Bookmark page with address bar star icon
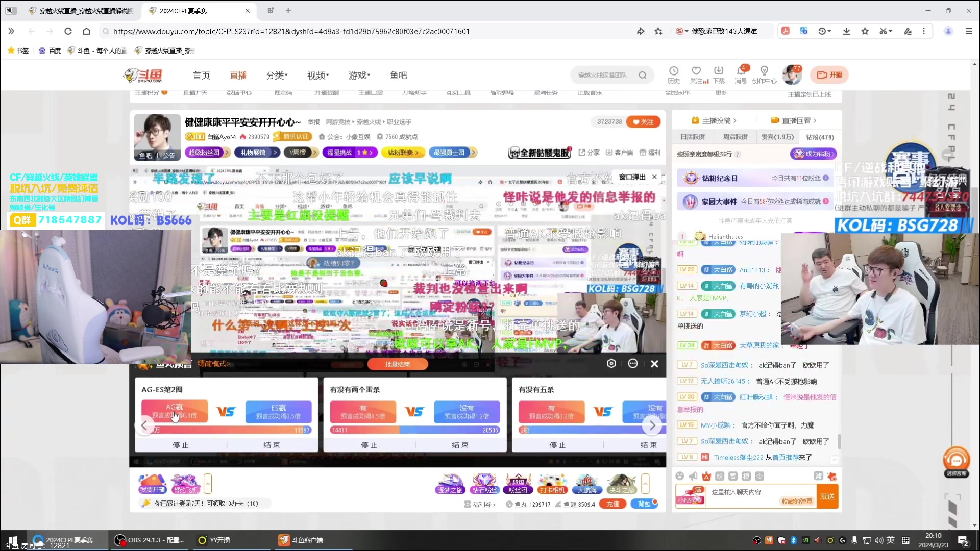The width and height of the screenshot is (980, 551). 658,31
